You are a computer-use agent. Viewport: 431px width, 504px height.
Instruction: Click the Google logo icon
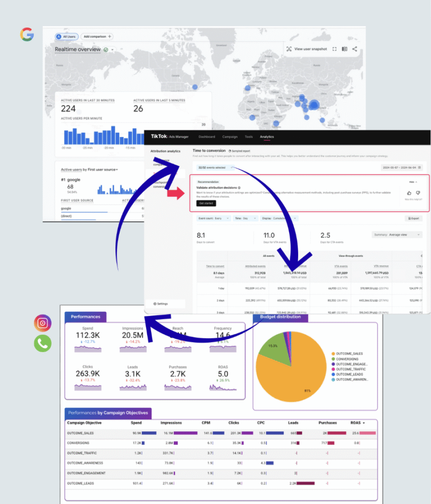[x=27, y=34]
